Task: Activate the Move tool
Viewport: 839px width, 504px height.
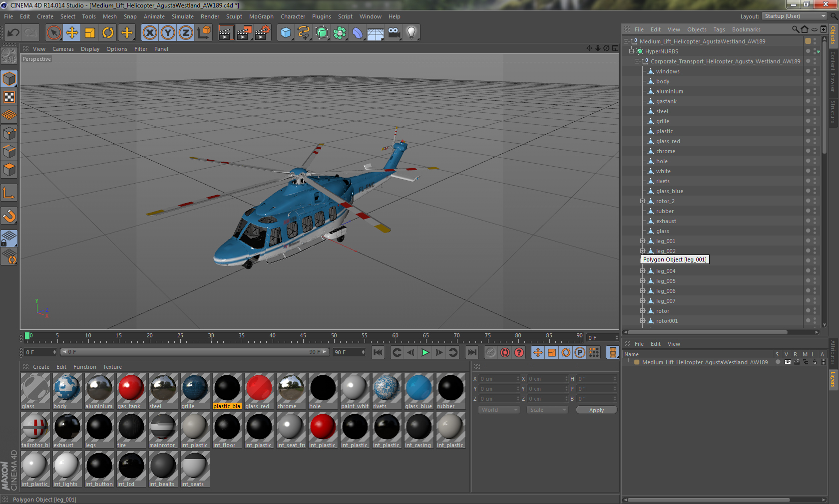Action: click(72, 33)
